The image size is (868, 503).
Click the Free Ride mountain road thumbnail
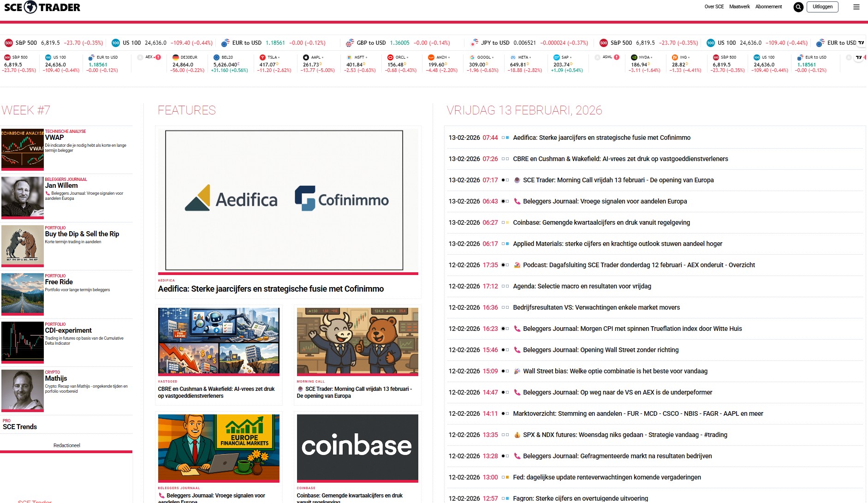tap(23, 293)
